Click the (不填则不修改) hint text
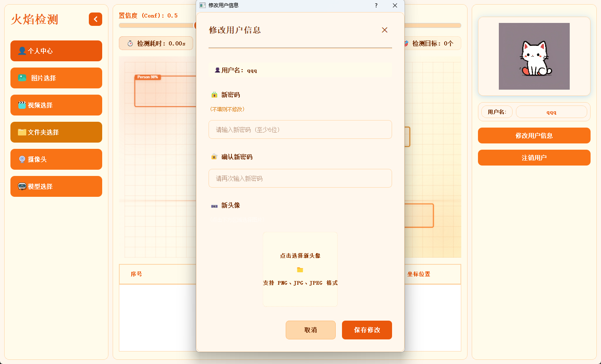601x364 pixels. (227, 109)
